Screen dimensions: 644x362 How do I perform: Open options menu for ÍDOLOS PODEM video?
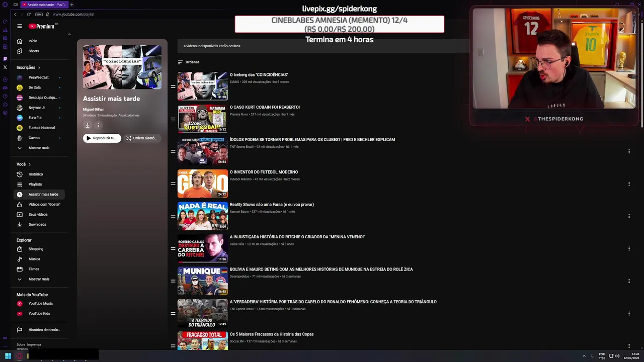(x=629, y=151)
